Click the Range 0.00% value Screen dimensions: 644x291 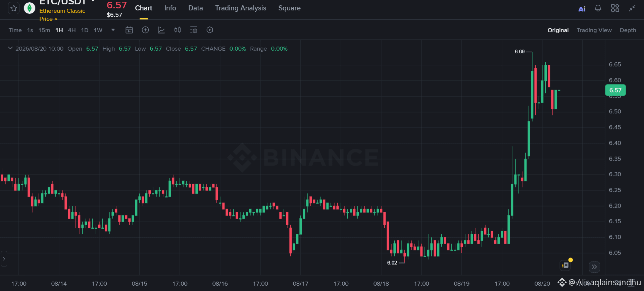click(279, 49)
